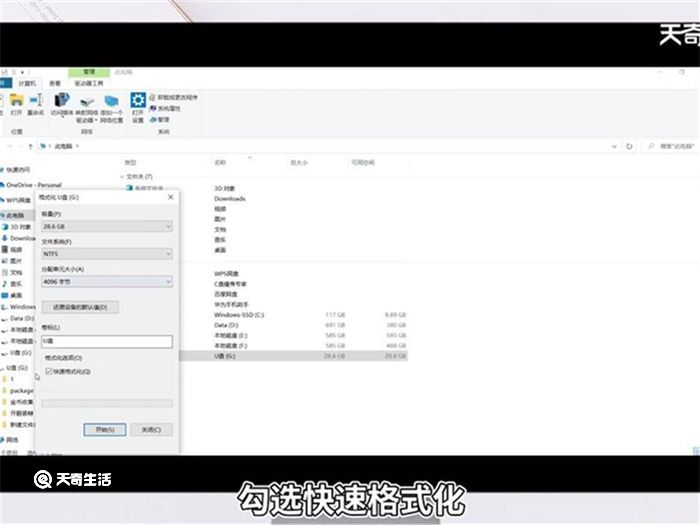This screenshot has width=700, height=525.
Task: Click the Close (关闭) button in the format dialog
Action: pos(151,430)
